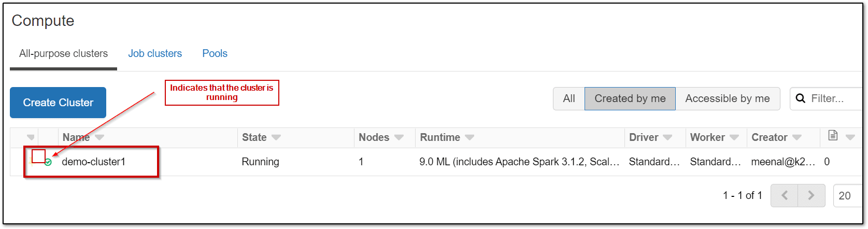Click the search magnifier icon in filter
868x229 pixels.
point(801,98)
